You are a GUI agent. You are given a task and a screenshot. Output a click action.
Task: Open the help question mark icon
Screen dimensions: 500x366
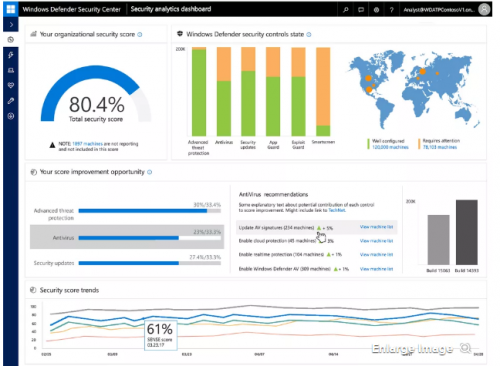(392, 10)
